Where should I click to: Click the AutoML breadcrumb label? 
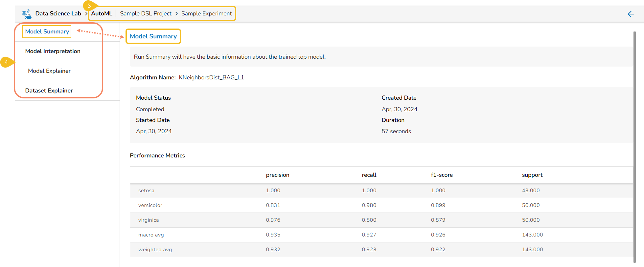[x=102, y=13]
